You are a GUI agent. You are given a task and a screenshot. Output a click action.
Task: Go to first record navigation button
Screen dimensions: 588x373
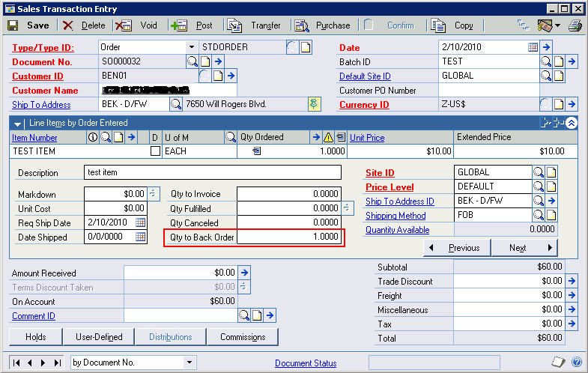tap(16, 363)
